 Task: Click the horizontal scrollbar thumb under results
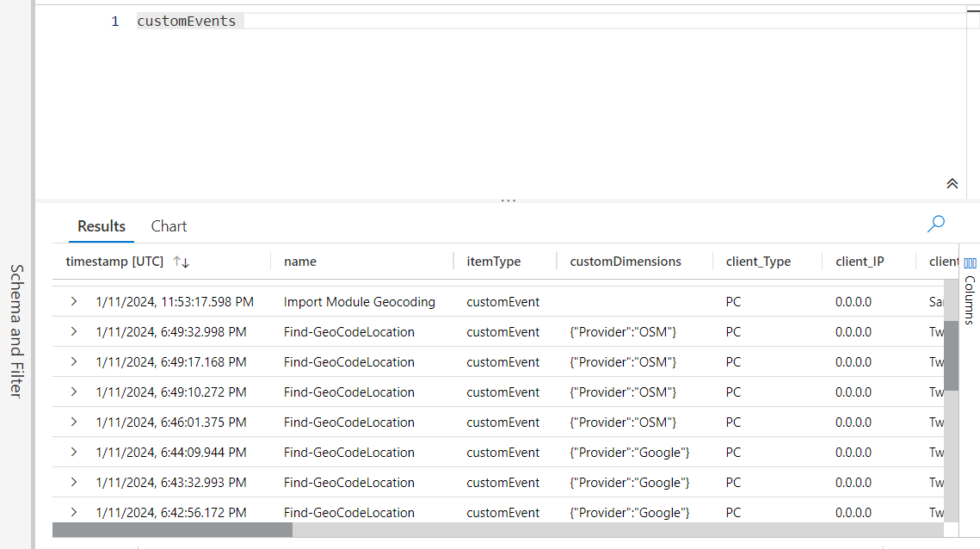172,530
